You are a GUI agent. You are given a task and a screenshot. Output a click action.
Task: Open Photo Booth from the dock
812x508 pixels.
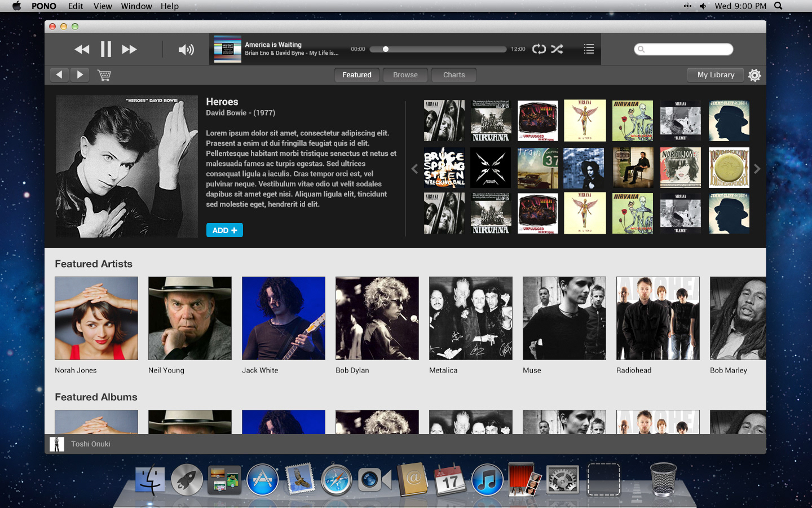pos(524,480)
